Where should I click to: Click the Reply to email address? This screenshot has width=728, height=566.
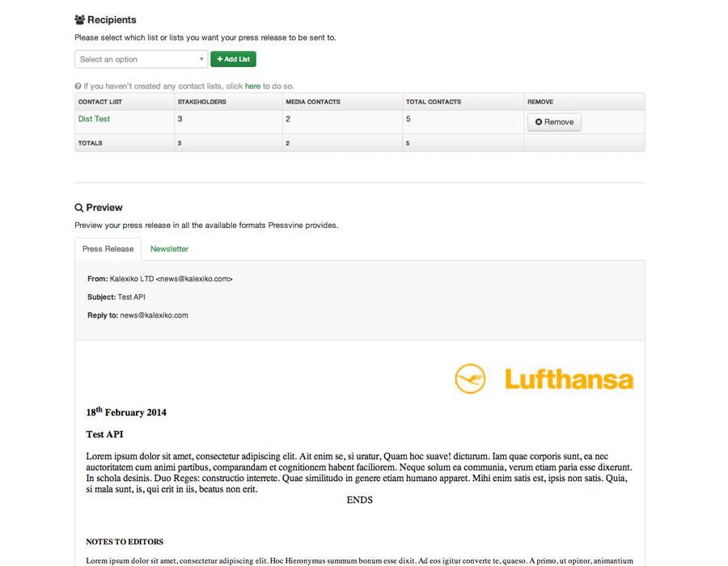(x=154, y=315)
